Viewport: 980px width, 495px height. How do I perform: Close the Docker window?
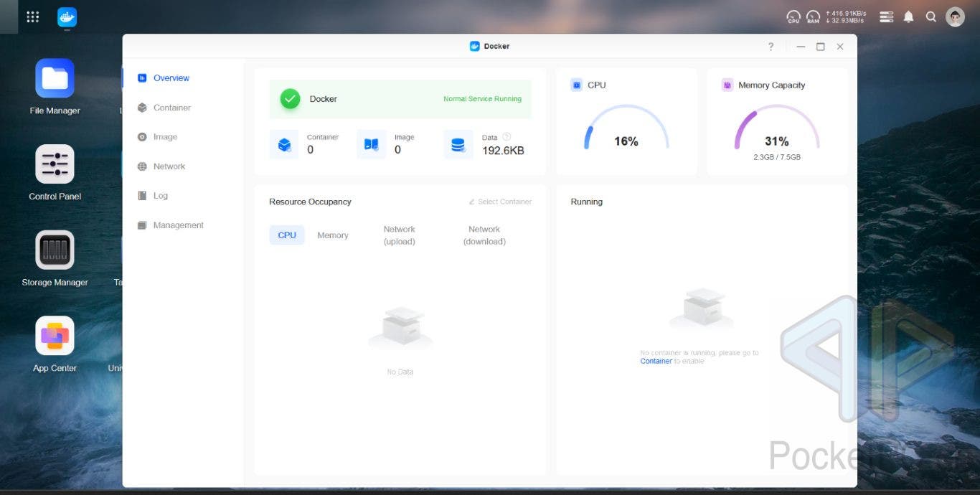[x=840, y=47]
